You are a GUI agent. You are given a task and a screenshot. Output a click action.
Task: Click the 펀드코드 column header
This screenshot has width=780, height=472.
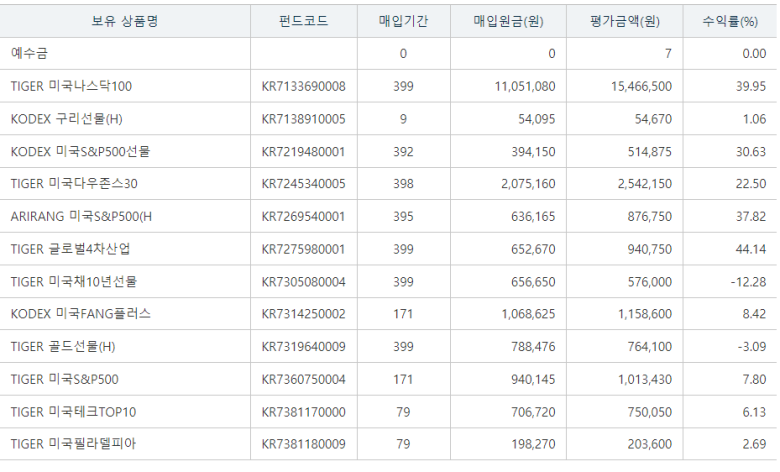point(303,21)
